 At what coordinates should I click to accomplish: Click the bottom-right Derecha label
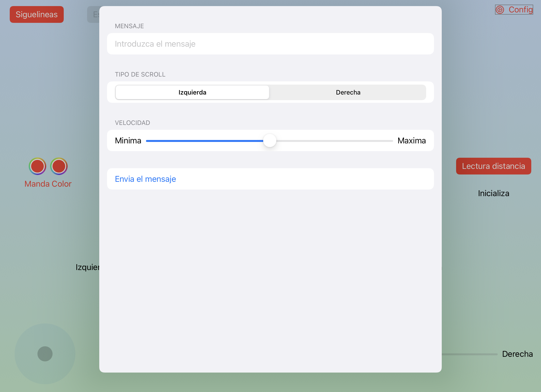(x=517, y=354)
